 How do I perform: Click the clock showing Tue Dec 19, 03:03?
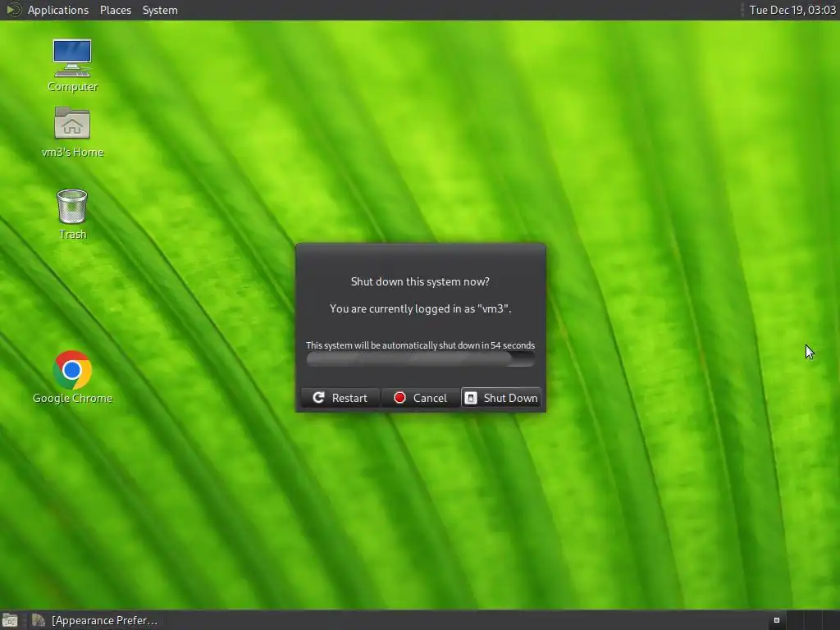tap(792, 10)
